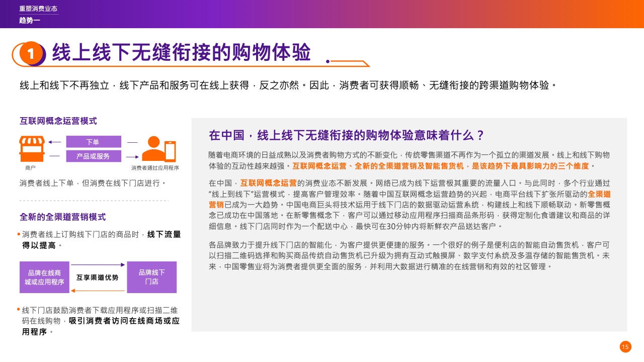The width and height of the screenshot is (644, 362).
Task: Click the 互享渠道优势 label between boxes
Action: [x=98, y=278]
